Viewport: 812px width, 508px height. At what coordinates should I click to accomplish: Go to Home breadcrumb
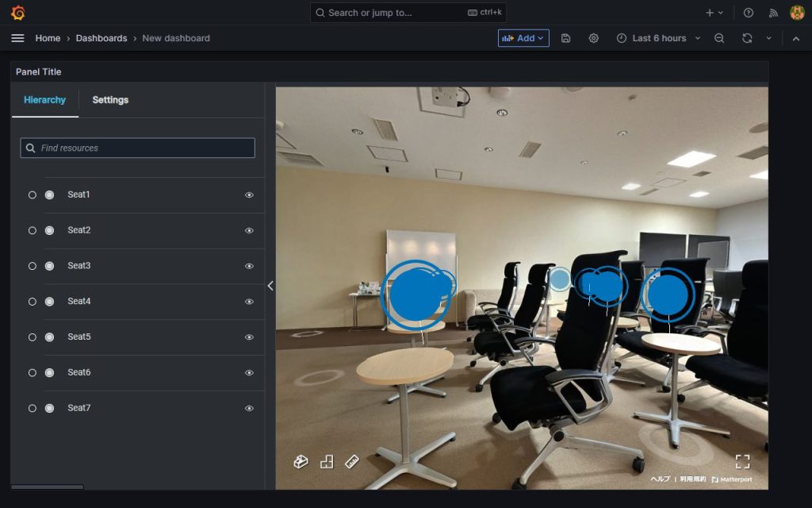click(48, 38)
